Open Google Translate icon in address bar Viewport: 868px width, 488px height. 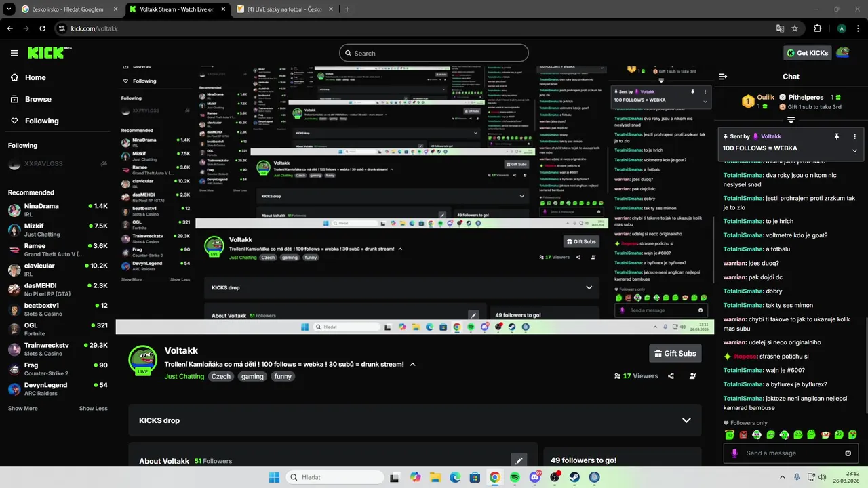[780, 28]
